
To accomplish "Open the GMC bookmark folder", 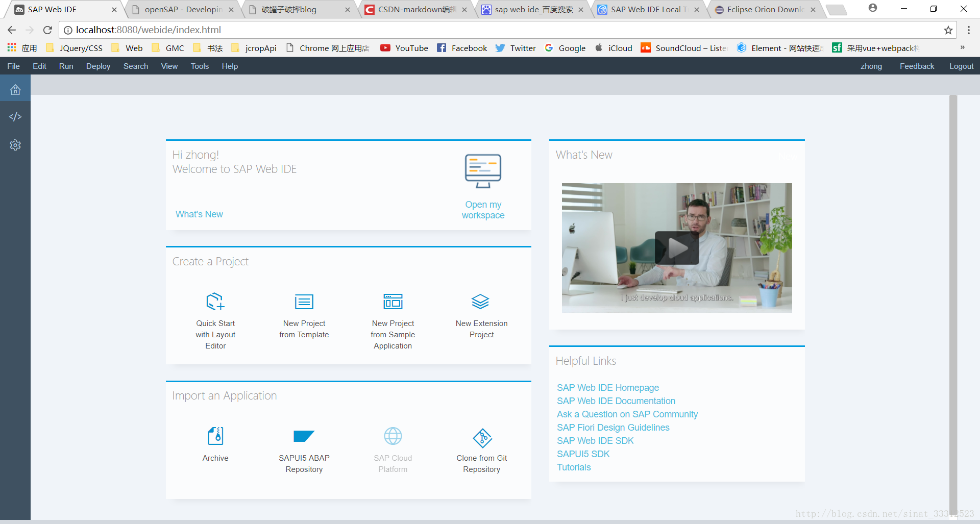I will [168, 48].
